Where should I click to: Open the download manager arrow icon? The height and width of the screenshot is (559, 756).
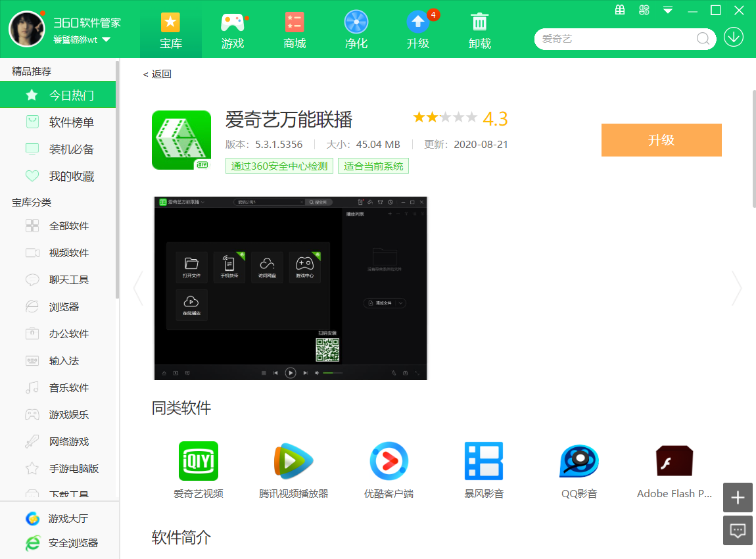coord(733,37)
